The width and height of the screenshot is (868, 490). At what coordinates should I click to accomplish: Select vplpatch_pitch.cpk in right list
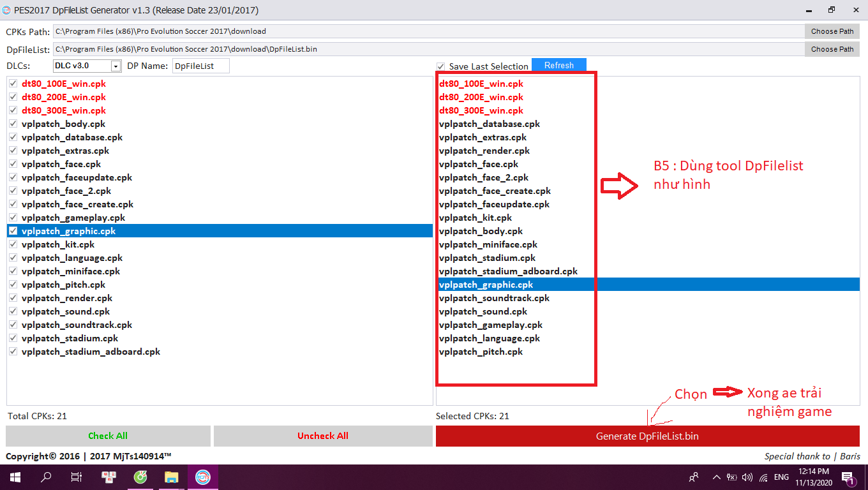481,352
